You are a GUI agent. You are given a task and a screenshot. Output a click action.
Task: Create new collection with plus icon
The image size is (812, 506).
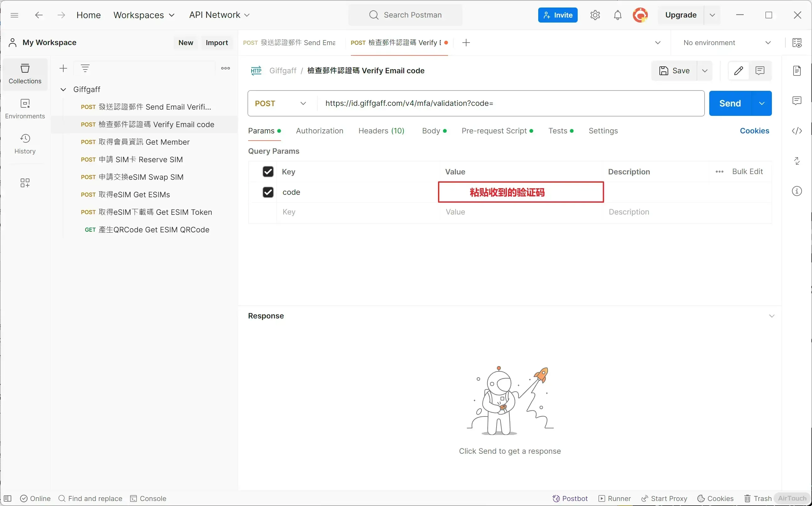coord(63,69)
